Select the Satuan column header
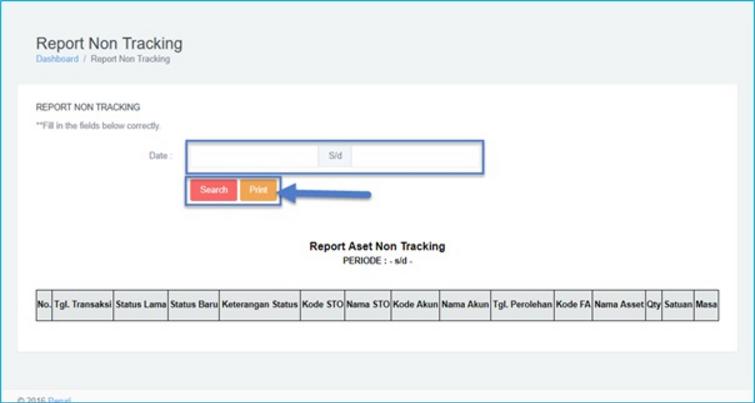 pos(678,303)
